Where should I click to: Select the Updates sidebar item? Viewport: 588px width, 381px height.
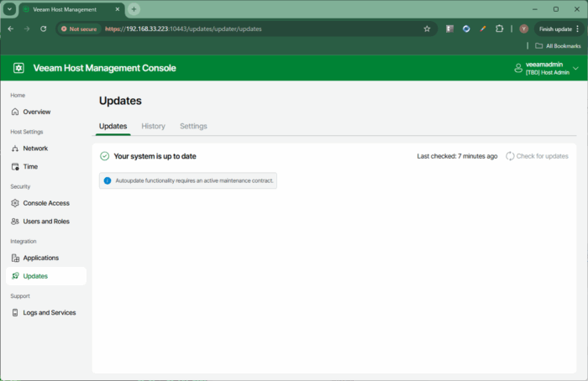click(45, 276)
